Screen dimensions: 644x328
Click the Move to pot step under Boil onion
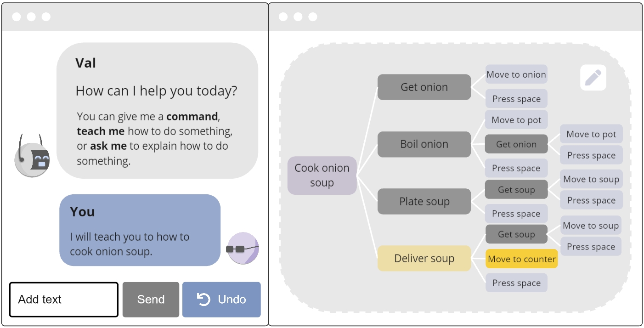click(x=516, y=120)
